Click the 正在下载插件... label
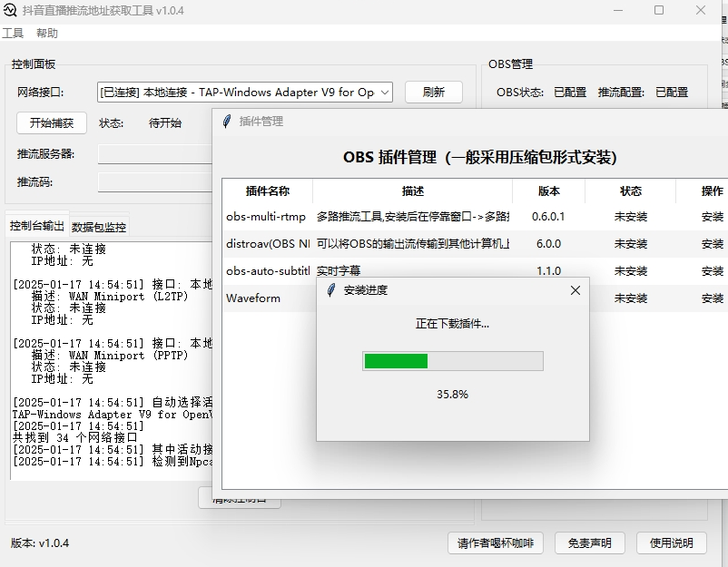This screenshot has height=567, width=728. (x=452, y=323)
